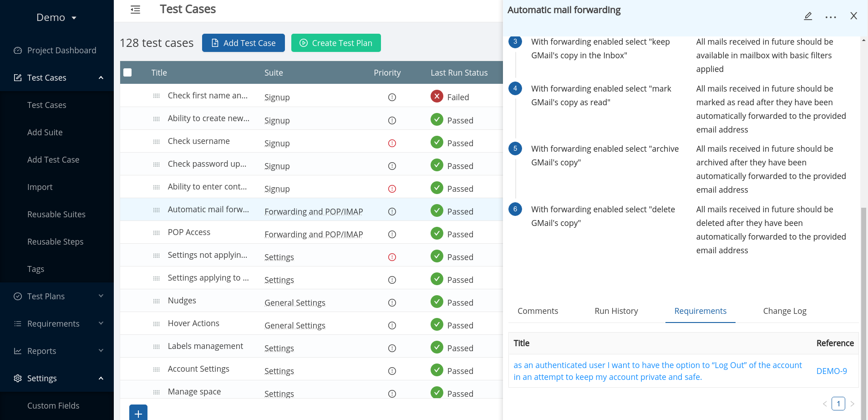Open Import in sidebar menu
Viewport: 868px width, 420px height.
(x=40, y=187)
